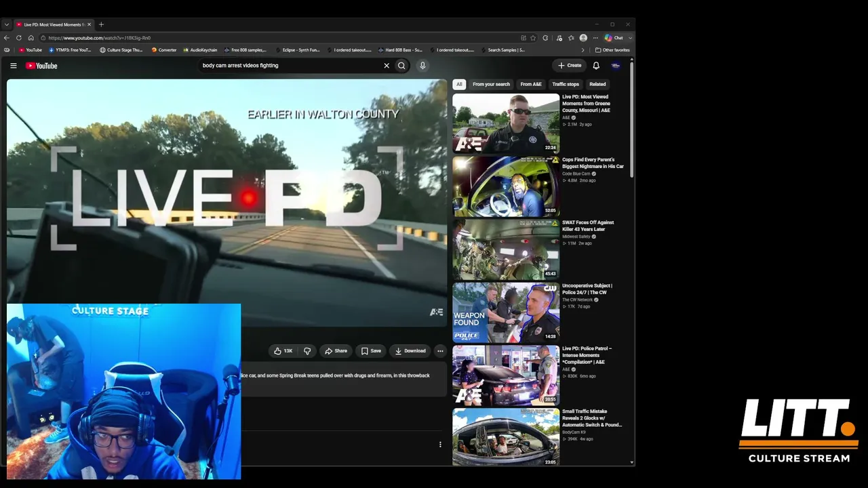Viewport: 868px width, 488px height.
Task: Select the Traffic stops filter chip
Action: (566, 84)
